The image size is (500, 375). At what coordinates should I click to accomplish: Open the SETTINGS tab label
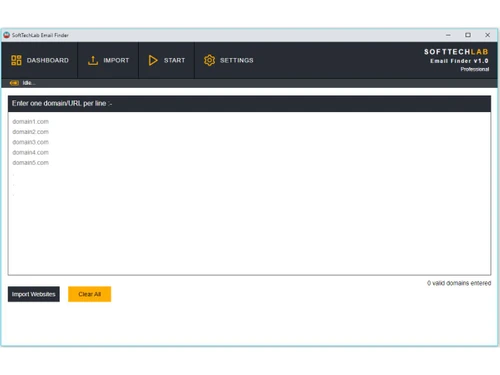click(x=237, y=60)
